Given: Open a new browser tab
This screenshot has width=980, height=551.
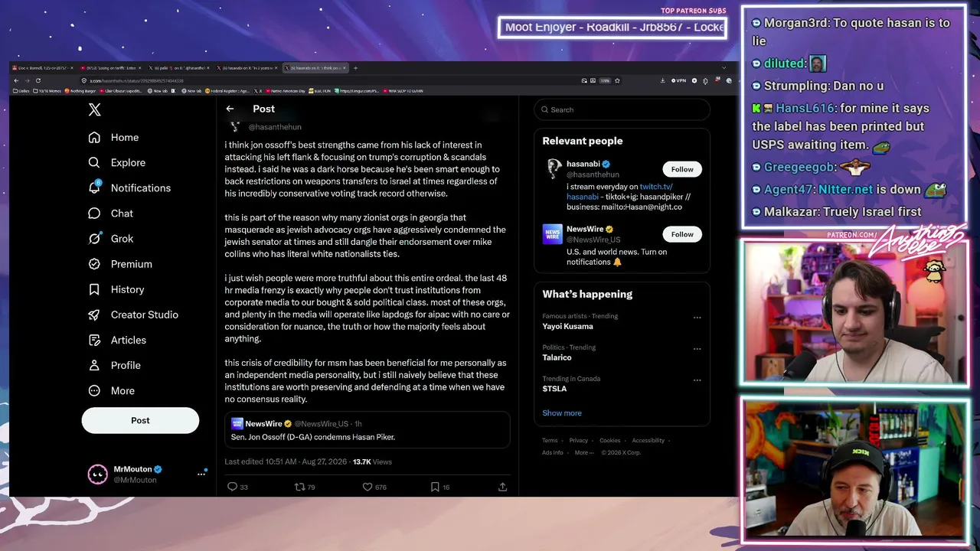Looking at the screenshot, I should 355,68.
